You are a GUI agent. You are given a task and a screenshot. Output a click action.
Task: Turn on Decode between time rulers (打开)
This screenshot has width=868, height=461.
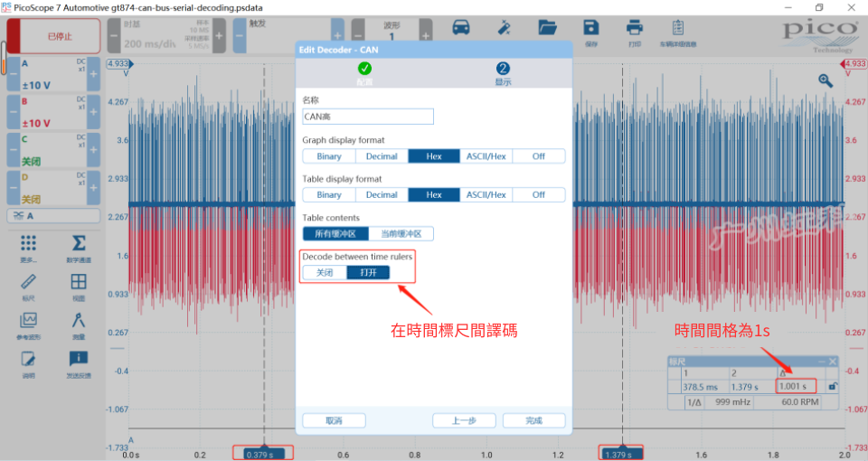(x=368, y=272)
